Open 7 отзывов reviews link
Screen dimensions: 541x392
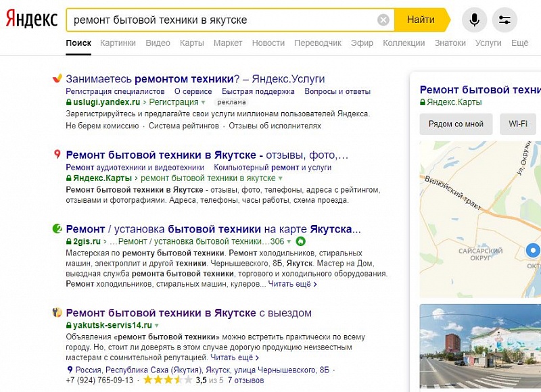click(245, 381)
